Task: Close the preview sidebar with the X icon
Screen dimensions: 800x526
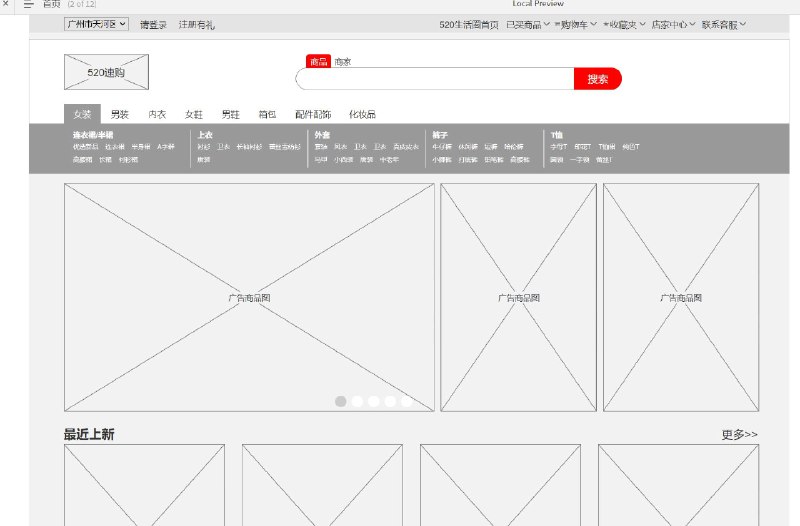Action: (x=6, y=3)
